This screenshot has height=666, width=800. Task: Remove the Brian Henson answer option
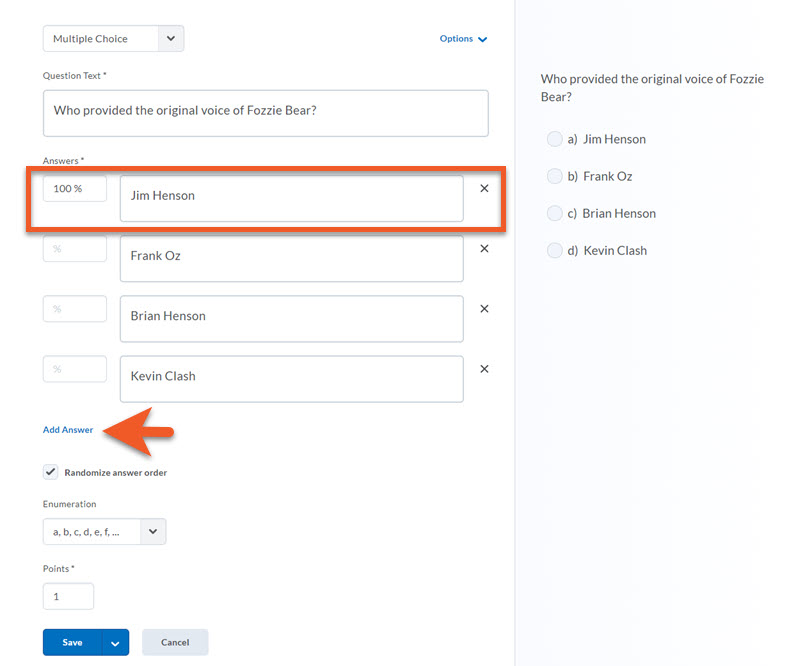pyautogui.click(x=484, y=309)
